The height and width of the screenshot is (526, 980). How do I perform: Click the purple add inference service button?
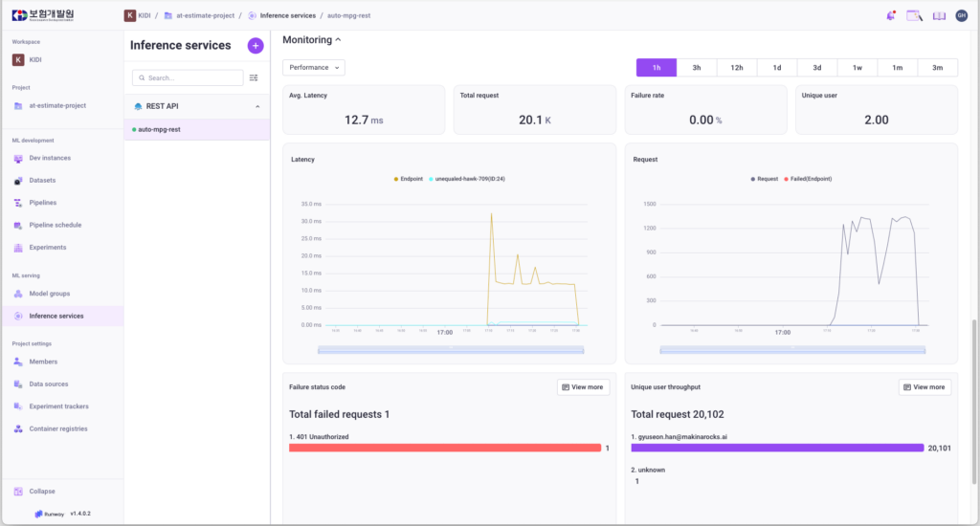[256, 46]
